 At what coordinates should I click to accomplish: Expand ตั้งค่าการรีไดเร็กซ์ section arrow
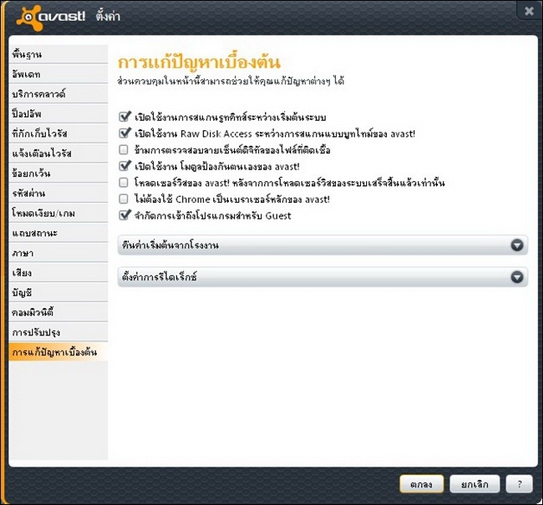point(517,277)
